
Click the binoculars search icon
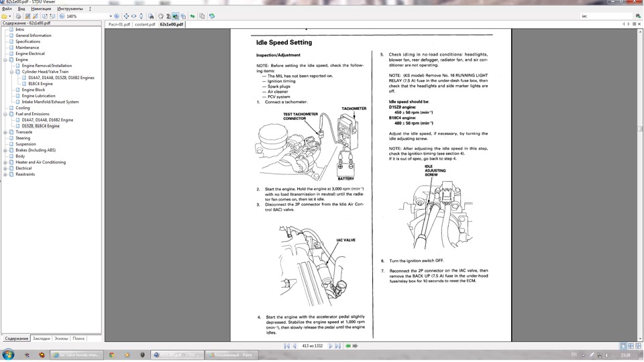pos(151,16)
